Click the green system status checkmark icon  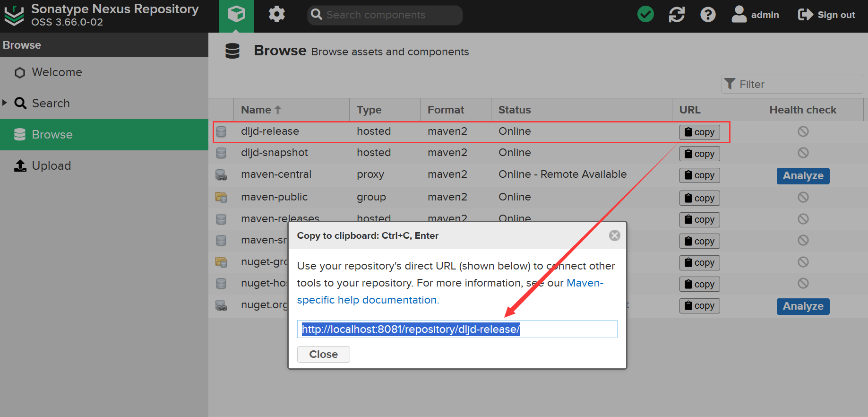(x=645, y=15)
